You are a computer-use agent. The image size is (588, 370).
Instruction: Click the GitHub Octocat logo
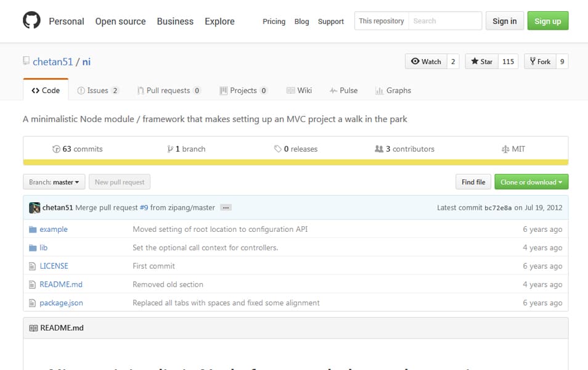point(31,20)
